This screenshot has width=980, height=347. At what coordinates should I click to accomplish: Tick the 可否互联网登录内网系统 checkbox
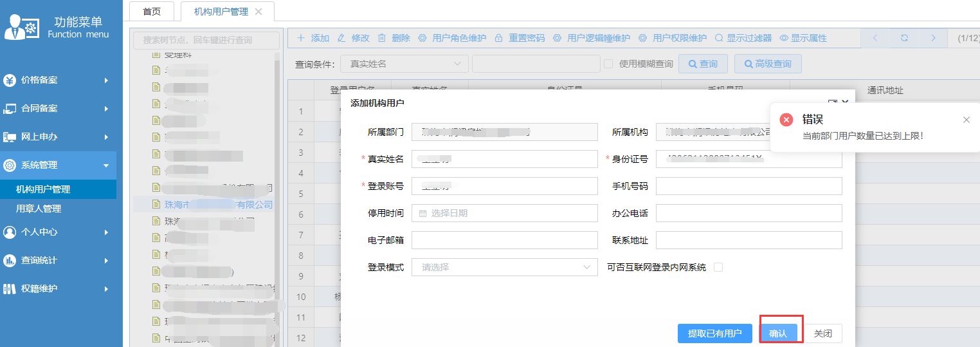tap(718, 267)
